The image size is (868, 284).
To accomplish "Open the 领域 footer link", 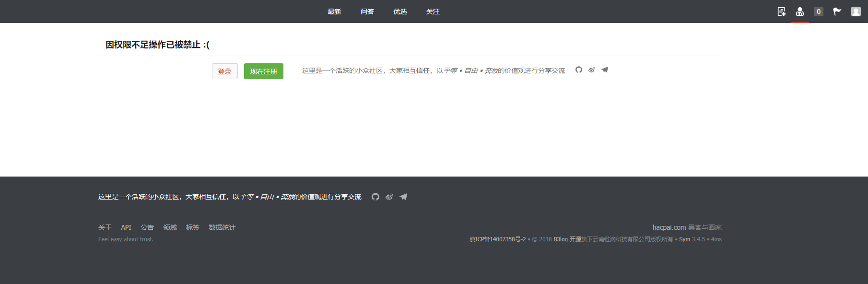I will point(170,227).
